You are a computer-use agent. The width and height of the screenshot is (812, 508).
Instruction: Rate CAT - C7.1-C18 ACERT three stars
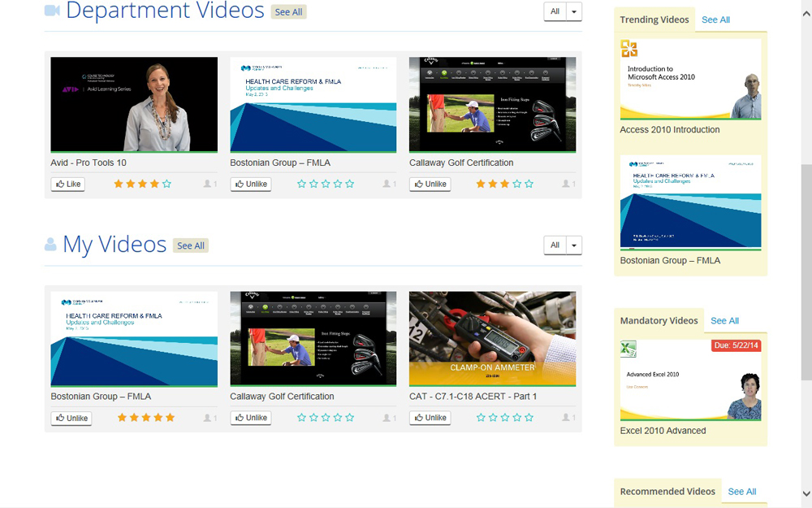pyautogui.click(x=505, y=418)
